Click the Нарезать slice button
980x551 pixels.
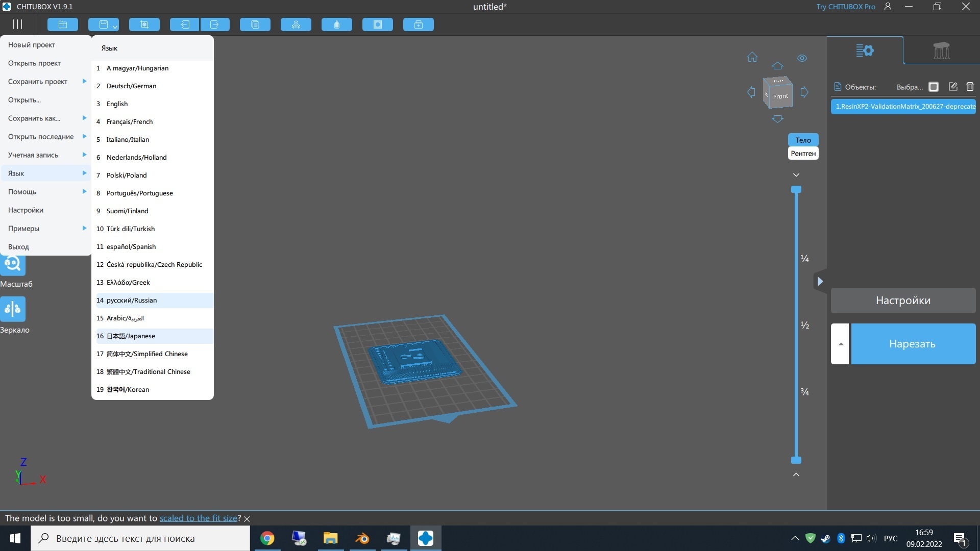pyautogui.click(x=913, y=344)
